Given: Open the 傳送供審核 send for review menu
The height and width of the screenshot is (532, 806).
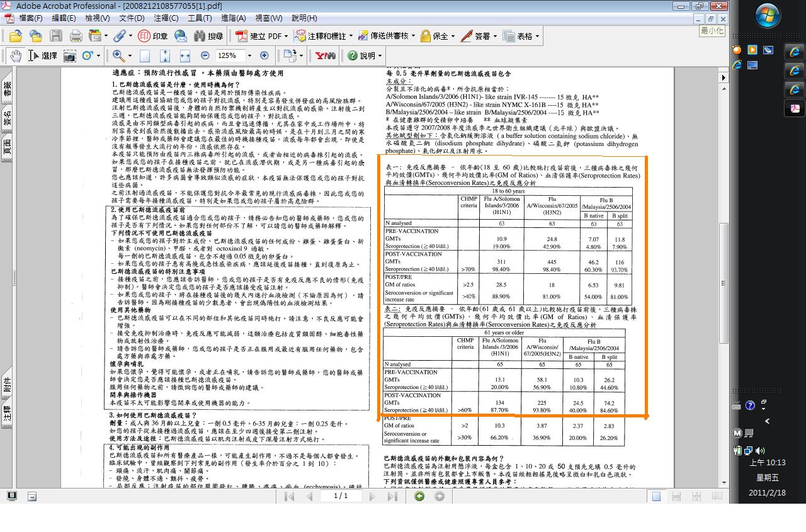Looking at the screenshot, I should click(x=387, y=37).
